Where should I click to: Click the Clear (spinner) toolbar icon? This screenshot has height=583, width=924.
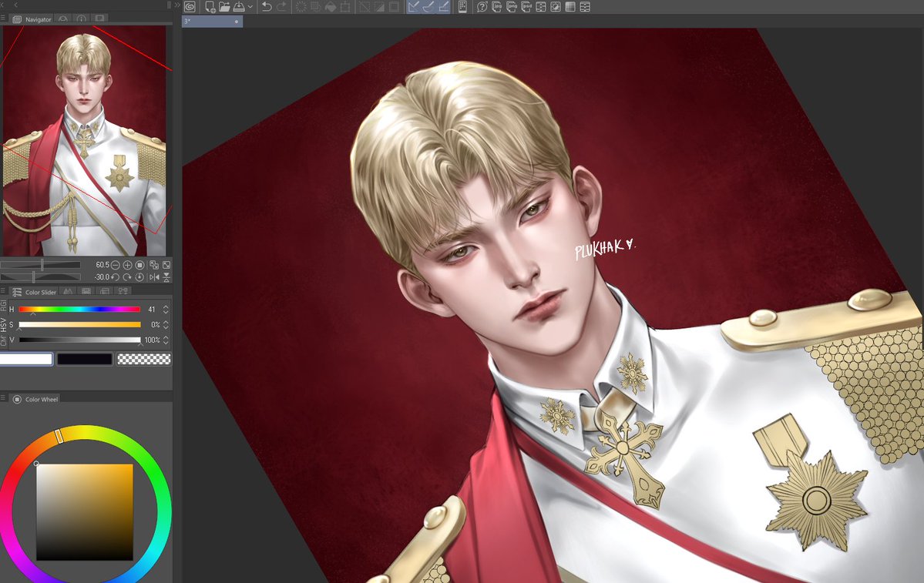(x=301, y=7)
